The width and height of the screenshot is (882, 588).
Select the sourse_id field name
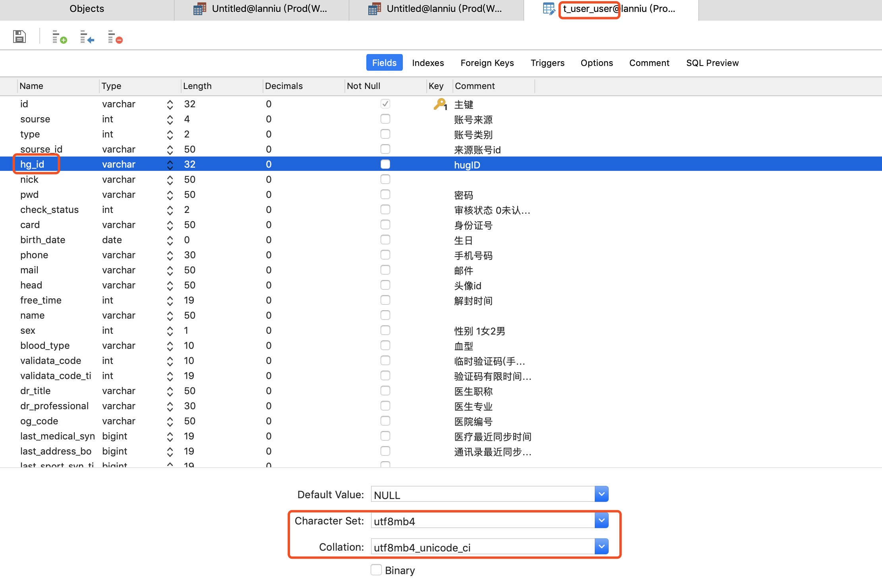pos(41,149)
